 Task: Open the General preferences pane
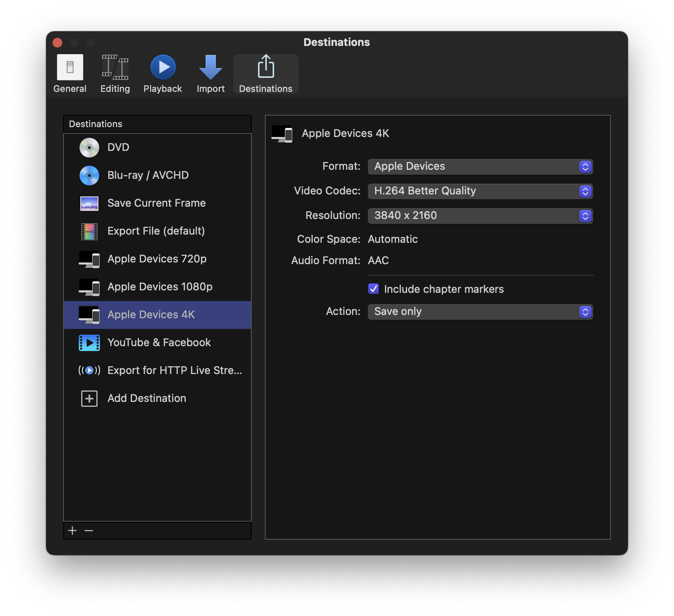(x=70, y=74)
